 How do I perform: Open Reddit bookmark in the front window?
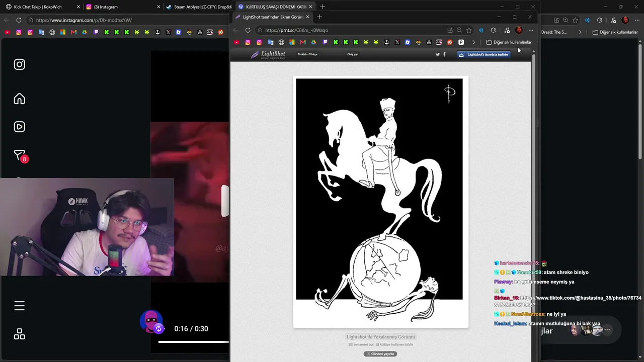(x=450, y=42)
